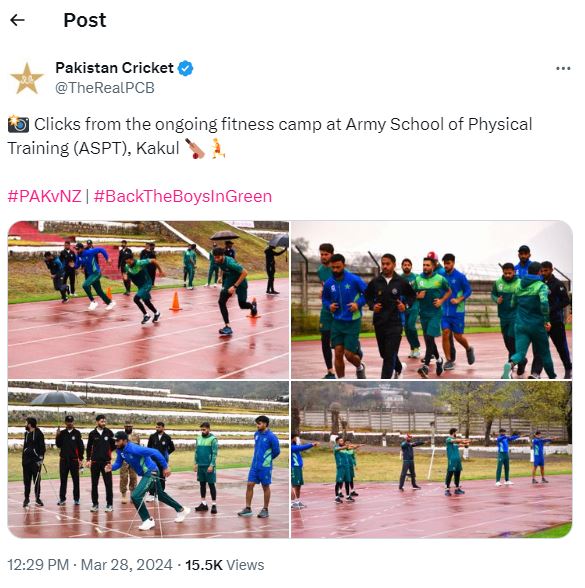The width and height of the screenshot is (585, 588).
Task: Open the Pakistan Cricket profile name
Action: (x=114, y=68)
